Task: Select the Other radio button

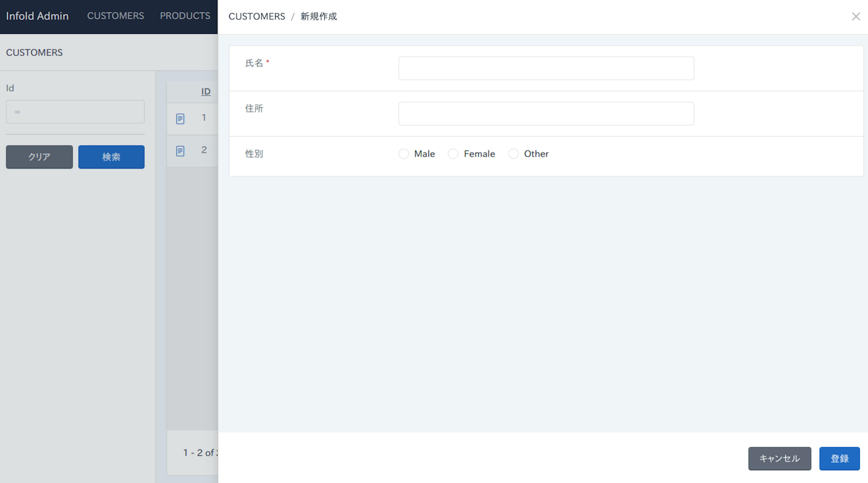Action: 513,153
